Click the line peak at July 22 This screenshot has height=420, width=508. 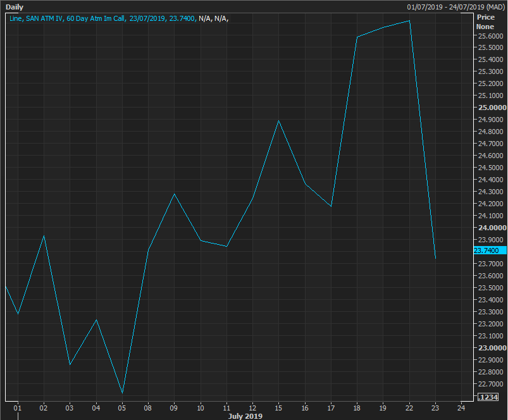409,21
